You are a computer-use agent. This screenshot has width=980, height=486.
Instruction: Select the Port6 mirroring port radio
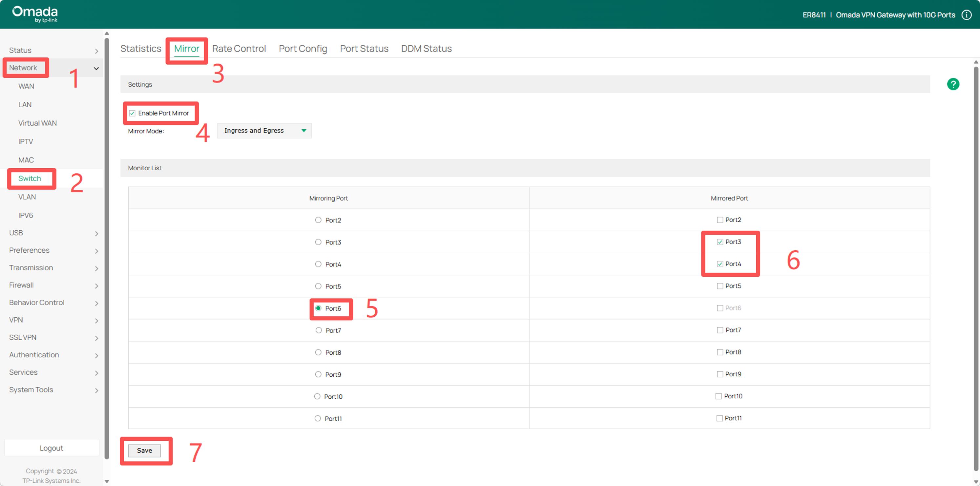[318, 308]
